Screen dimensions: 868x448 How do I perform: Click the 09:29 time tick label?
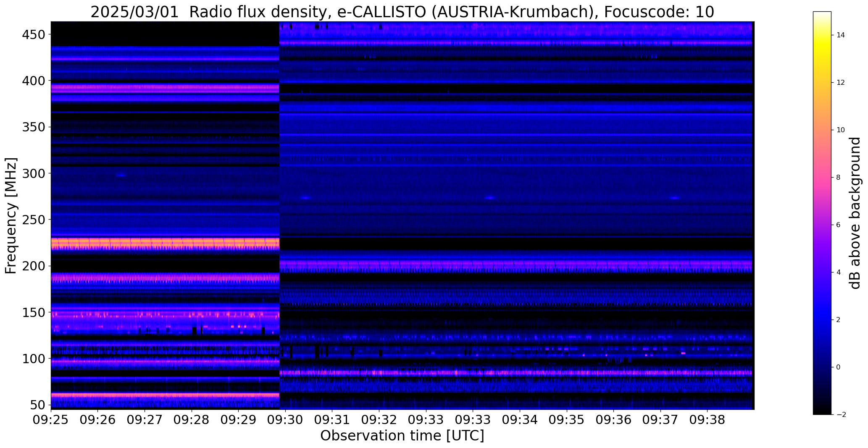(239, 420)
